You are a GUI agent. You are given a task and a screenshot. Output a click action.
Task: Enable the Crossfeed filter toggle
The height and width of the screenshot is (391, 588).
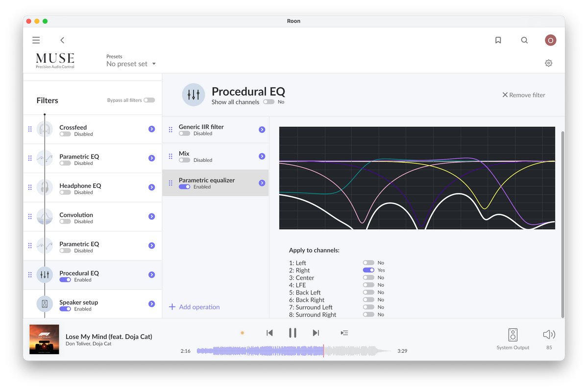coord(65,134)
